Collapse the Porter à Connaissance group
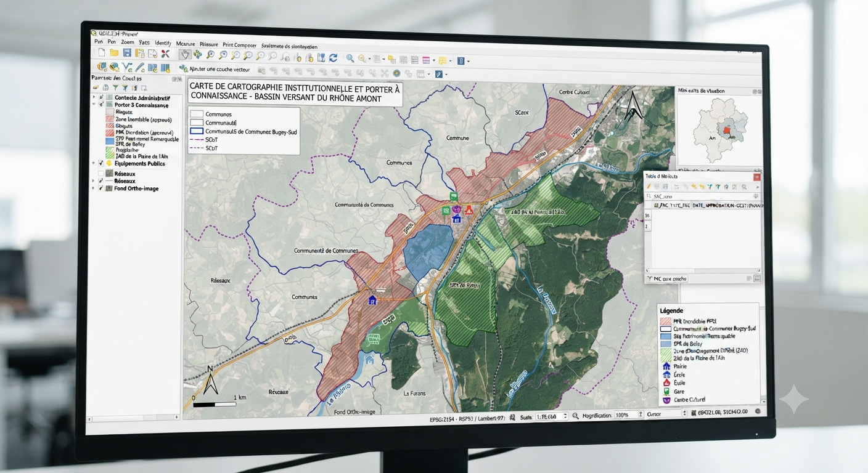868x473 pixels. pos(94,104)
